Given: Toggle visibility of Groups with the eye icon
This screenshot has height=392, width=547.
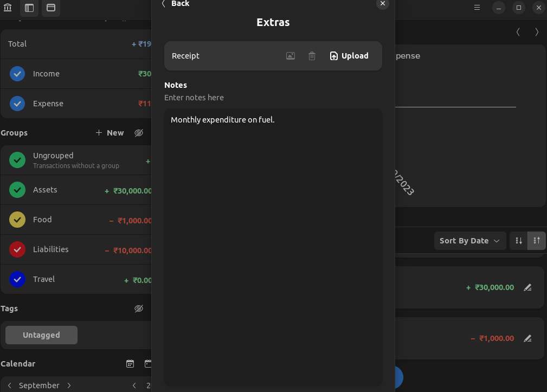Looking at the screenshot, I should click(x=139, y=132).
